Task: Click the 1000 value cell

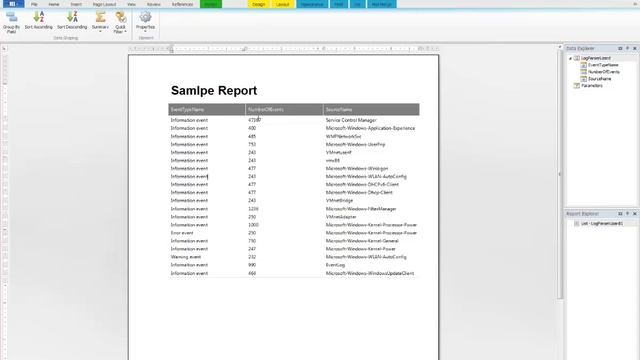Action: pyautogui.click(x=253, y=225)
